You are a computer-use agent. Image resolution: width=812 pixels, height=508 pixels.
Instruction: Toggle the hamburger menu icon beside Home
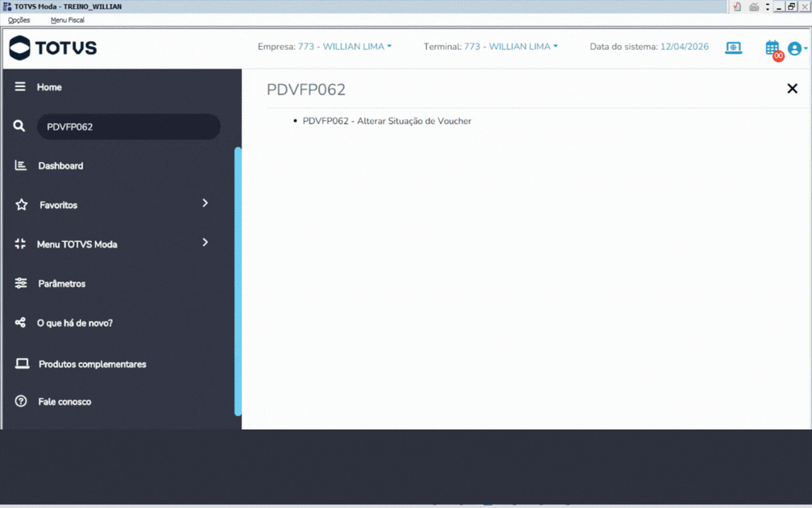click(x=20, y=86)
